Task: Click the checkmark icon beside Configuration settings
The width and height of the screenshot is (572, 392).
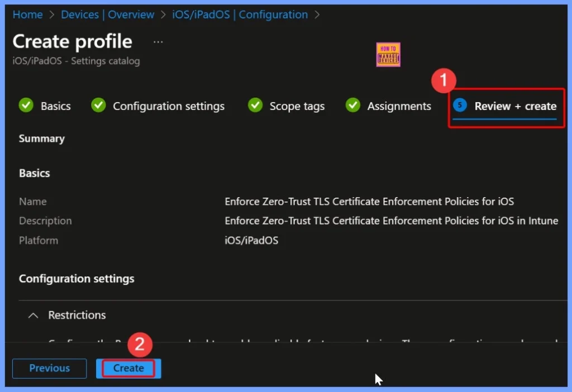Action: (98, 106)
